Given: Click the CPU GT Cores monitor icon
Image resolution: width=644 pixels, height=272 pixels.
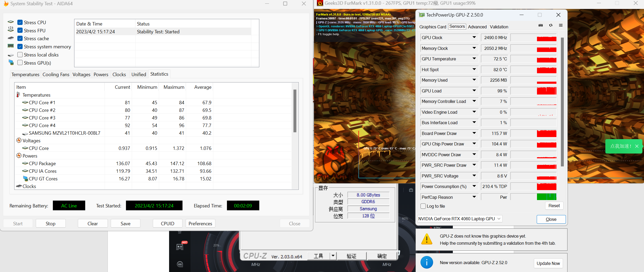Looking at the screenshot, I should [26, 179].
